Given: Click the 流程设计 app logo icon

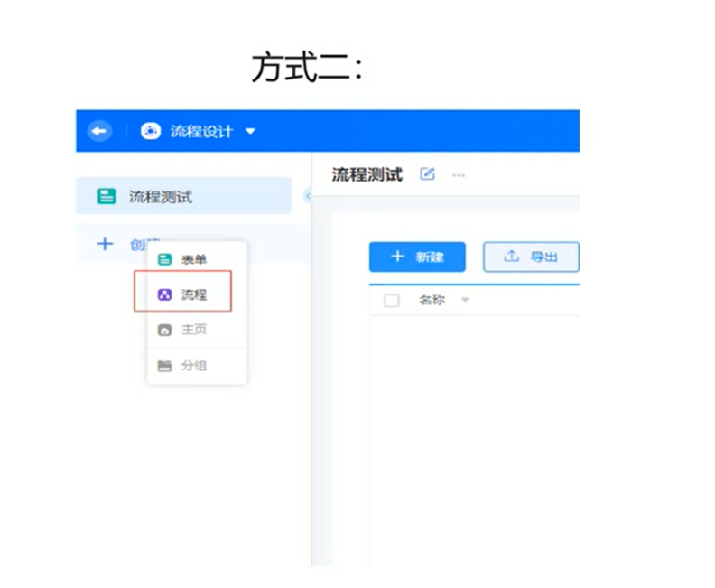Looking at the screenshot, I should pos(151,131).
